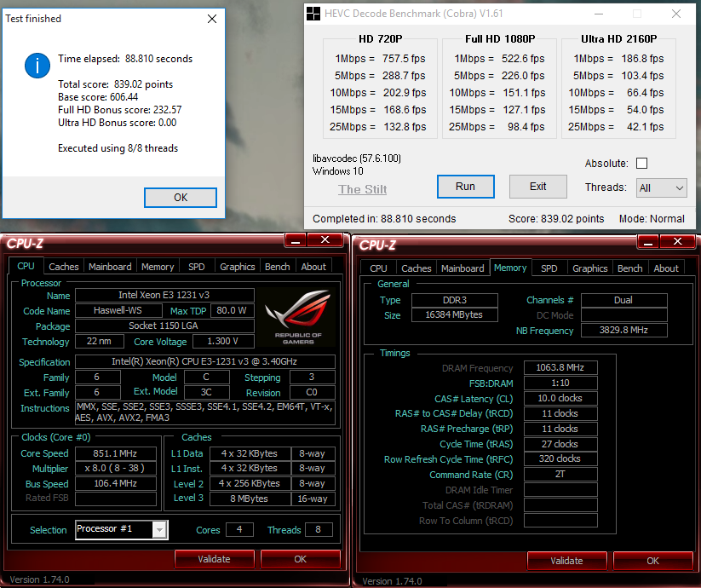Image resolution: width=701 pixels, height=588 pixels.
Task: Click OK in the Test finished dialog
Action: (181, 198)
